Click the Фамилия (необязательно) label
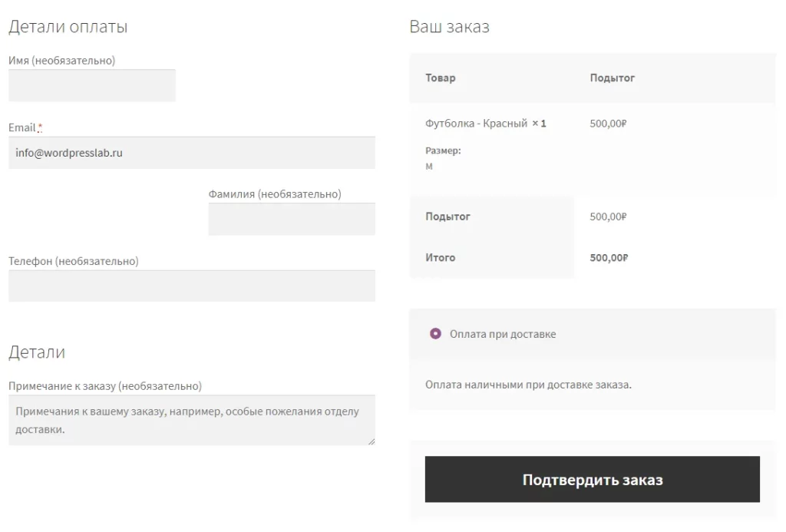The height and width of the screenshot is (532, 786). pyautogui.click(x=275, y=194)
